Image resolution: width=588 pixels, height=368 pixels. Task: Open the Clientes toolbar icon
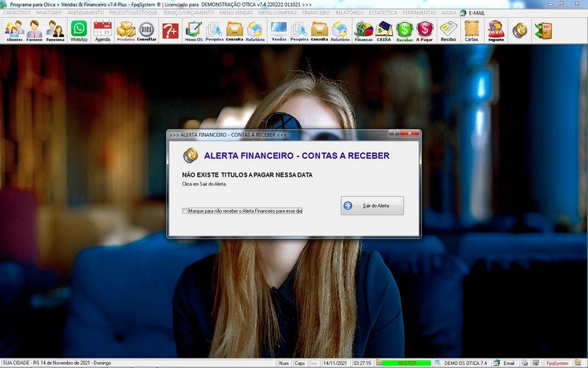(14, 31)
